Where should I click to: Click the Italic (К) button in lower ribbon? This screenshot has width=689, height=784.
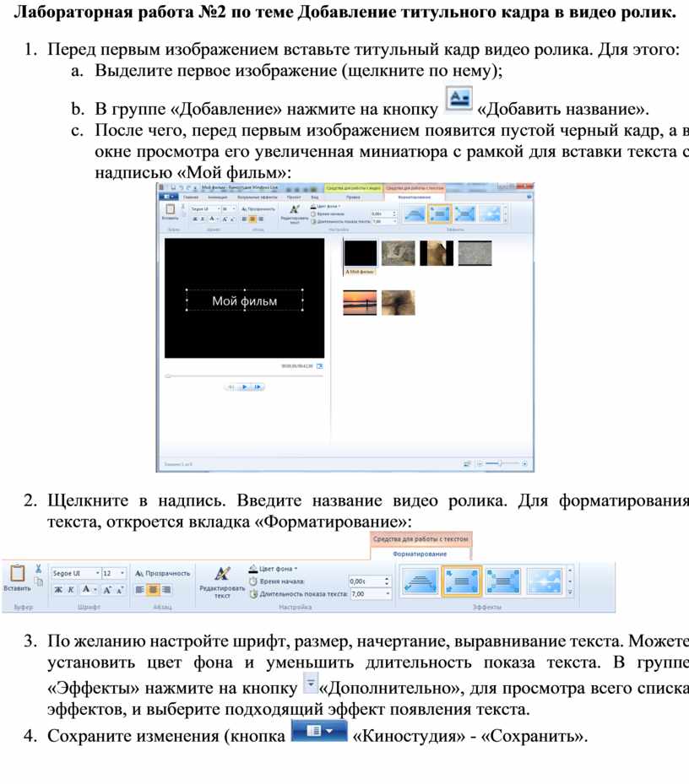click(x=72, y=589)
